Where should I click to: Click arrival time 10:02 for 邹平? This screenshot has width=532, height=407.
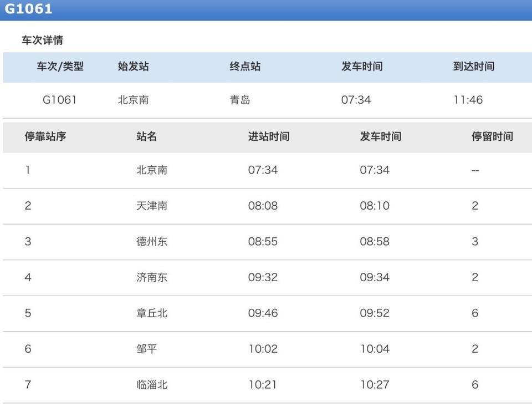pyautogui.click(x=263, y=349)
